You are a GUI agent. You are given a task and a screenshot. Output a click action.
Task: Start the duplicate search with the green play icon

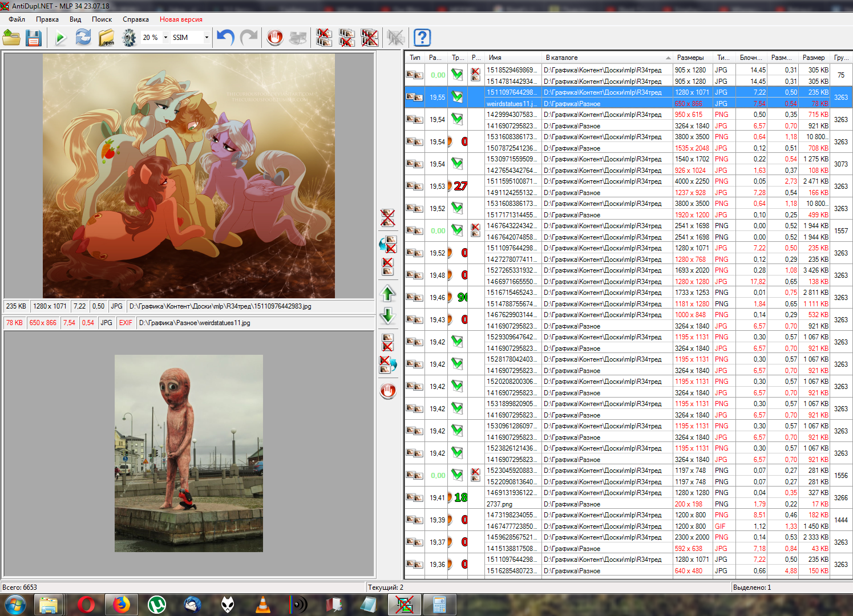click(60, 38)
